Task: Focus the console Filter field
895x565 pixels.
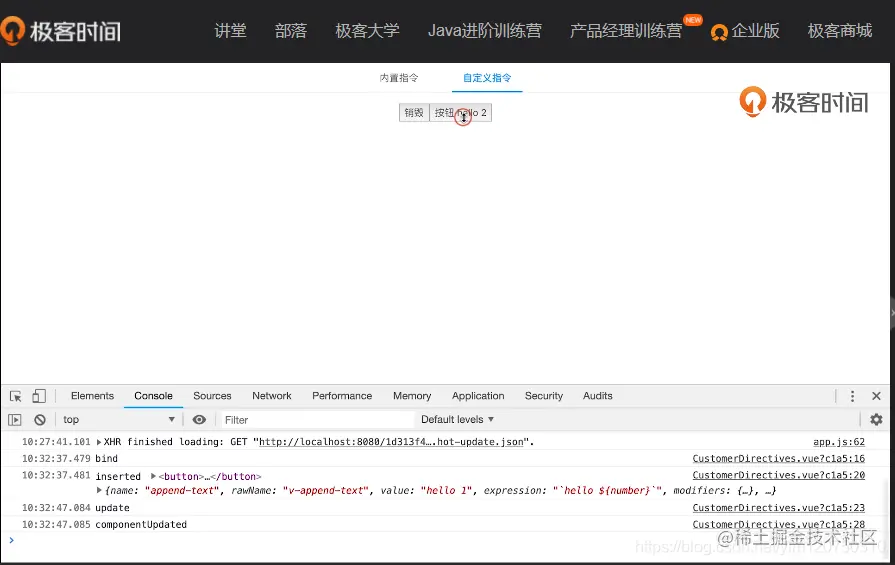Action: (x=317, y=420)
